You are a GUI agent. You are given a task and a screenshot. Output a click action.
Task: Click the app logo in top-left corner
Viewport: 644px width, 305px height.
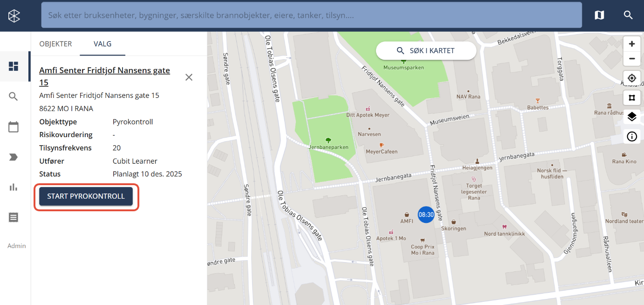tap(14, 15)
